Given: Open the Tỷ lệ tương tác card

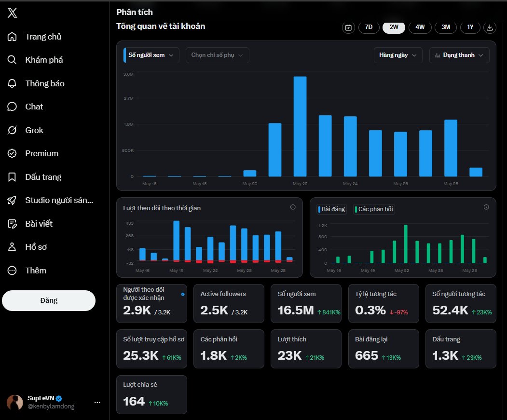Looking at the screenshot, I should coord(384,304).
